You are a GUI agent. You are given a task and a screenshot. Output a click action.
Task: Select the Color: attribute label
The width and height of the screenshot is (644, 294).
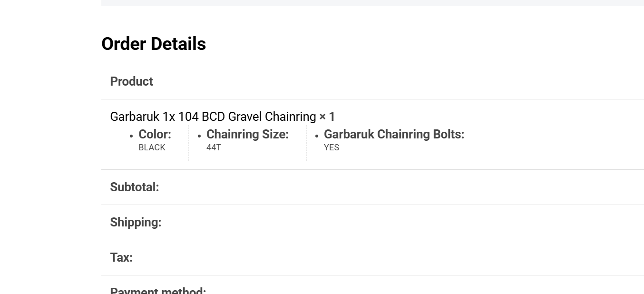pyautogui.click(x=155, y=134)
